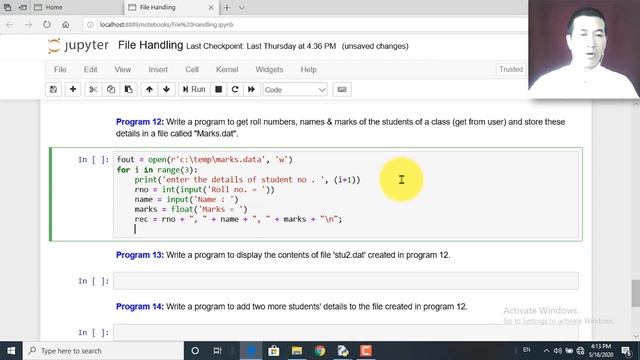Open File Explorer from the taskbar

tap(297, 351)
